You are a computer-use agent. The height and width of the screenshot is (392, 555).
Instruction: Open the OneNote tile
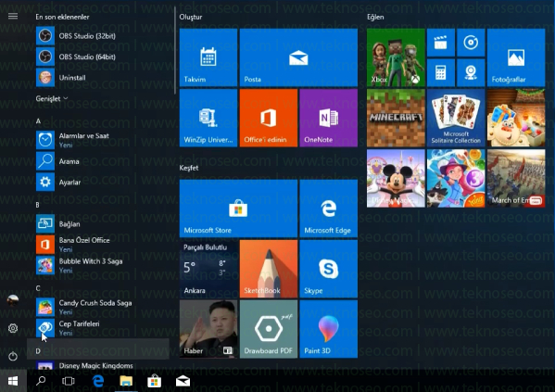tap(329, 118)
